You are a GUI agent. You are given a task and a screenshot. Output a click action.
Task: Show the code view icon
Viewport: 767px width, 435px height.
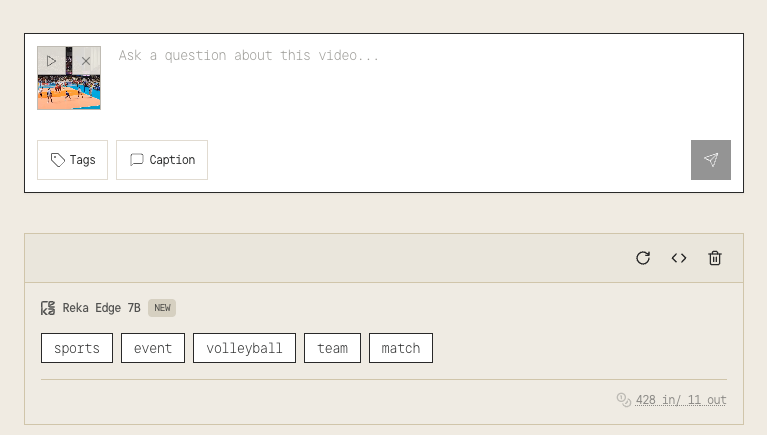(679, 258)
